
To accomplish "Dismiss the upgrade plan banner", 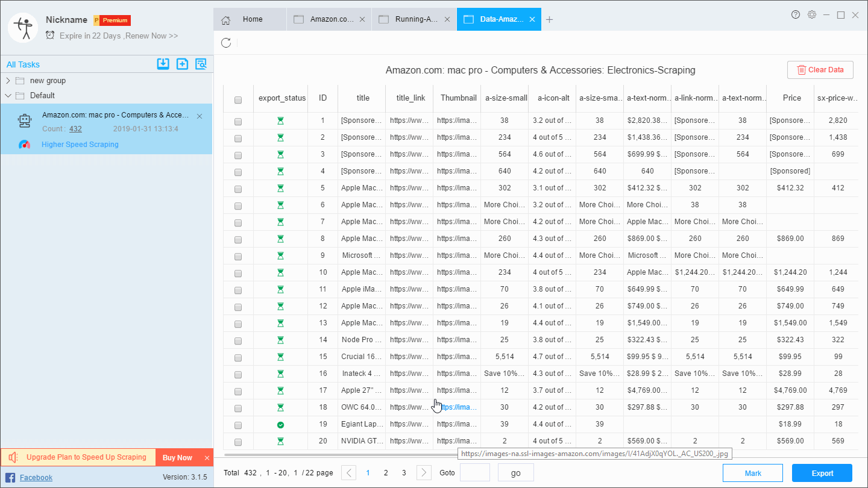I will pos(207,458).
